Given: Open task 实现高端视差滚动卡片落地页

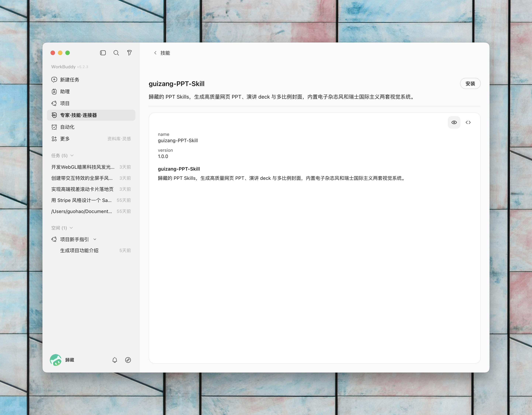Looking at the screenshot, I should click(91, 189).
